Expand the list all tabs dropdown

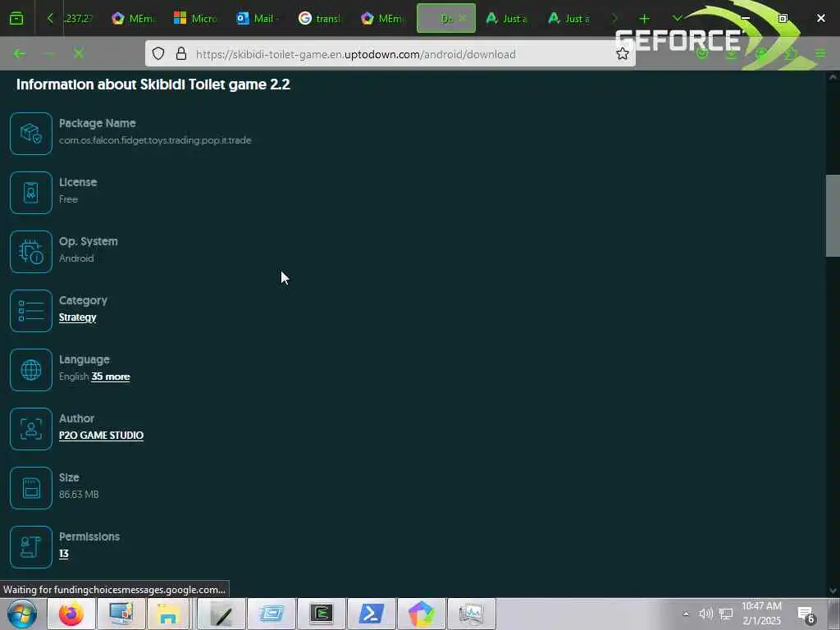[677, 19]
